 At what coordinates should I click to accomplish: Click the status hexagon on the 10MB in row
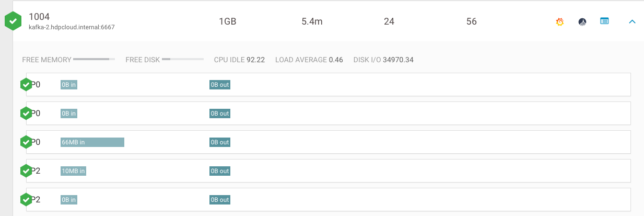pos(26,170)
